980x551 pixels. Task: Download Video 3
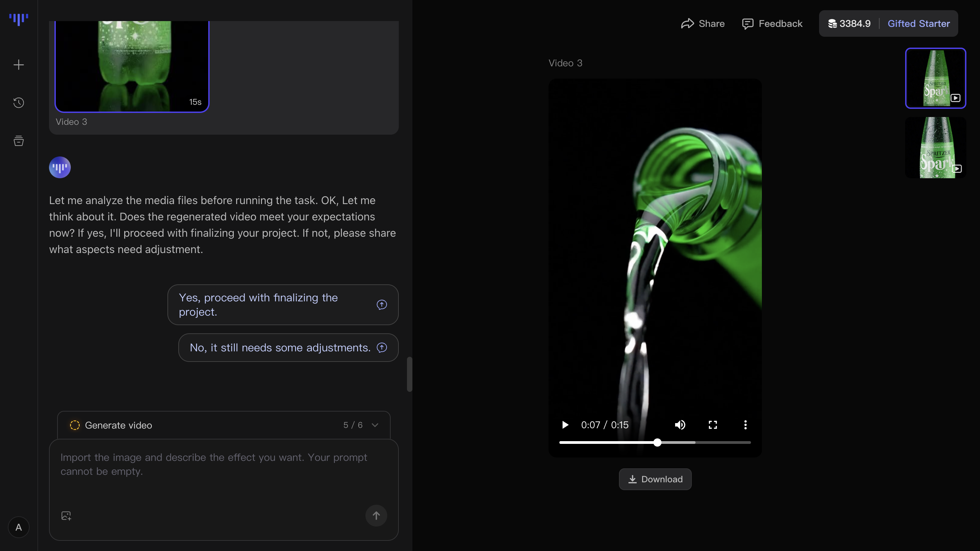click(655, 479)
